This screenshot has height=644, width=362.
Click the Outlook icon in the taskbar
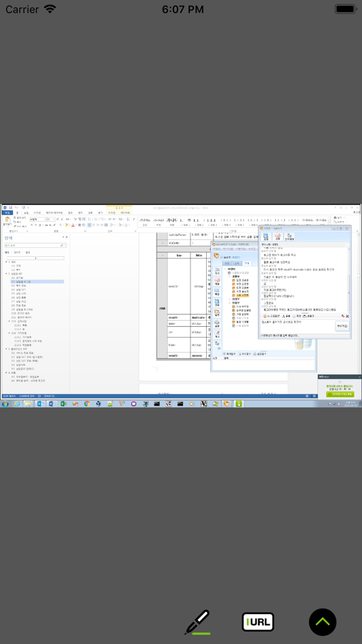(x=40, y=404)
